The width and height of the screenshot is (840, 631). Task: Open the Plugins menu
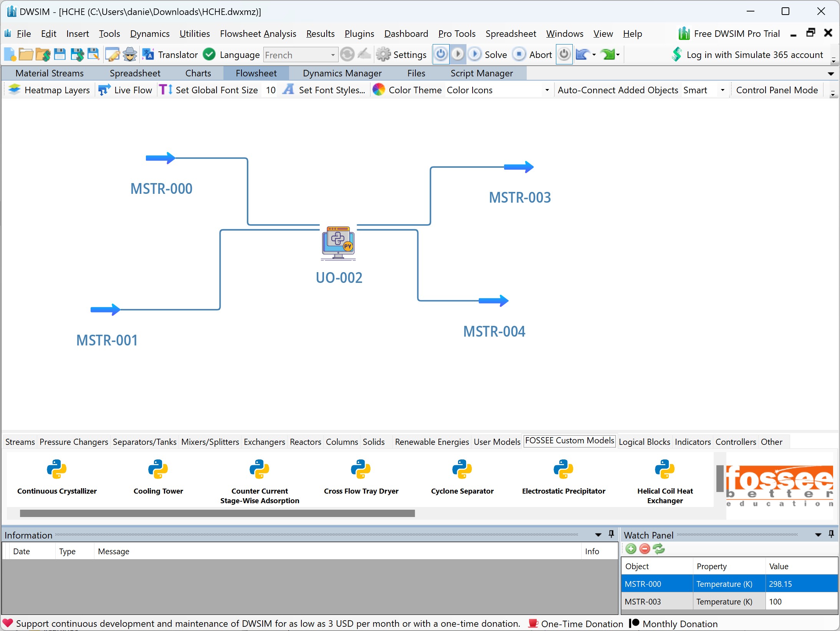[359, 34]
